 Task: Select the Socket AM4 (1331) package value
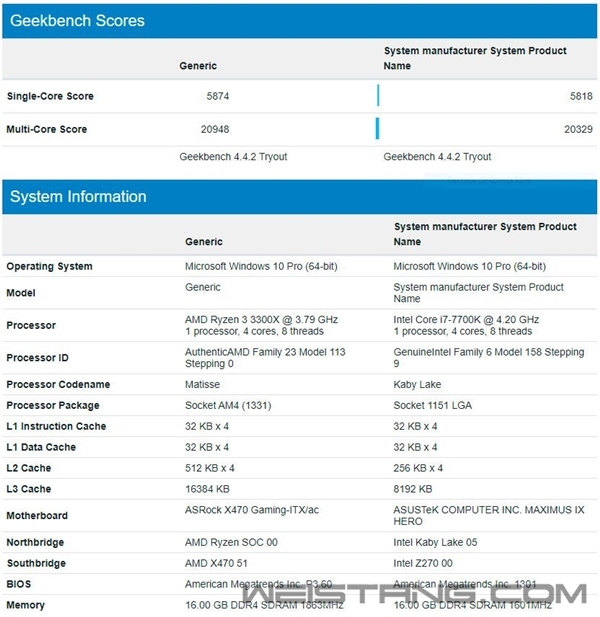[228, 406]
